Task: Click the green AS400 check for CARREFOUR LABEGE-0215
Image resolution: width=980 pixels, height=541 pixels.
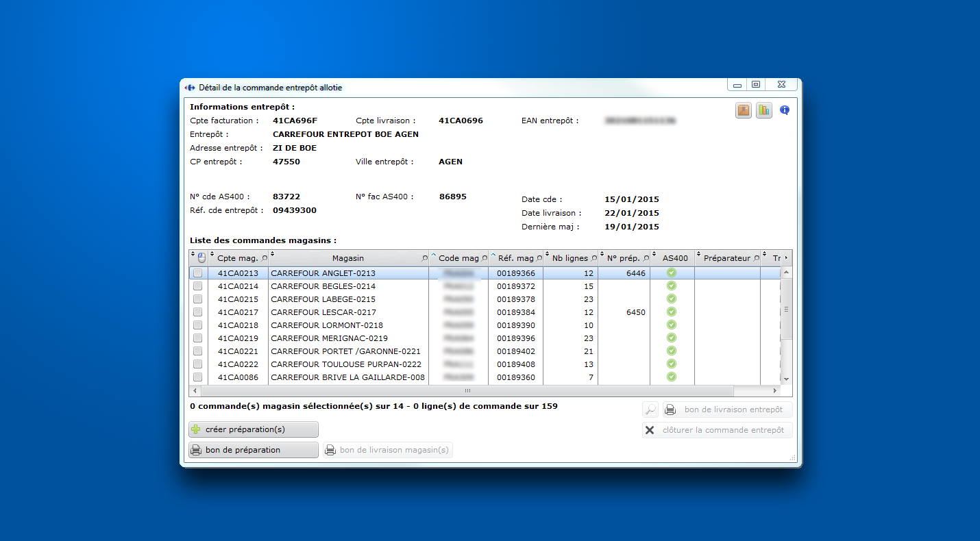Action: click(672, 299)
